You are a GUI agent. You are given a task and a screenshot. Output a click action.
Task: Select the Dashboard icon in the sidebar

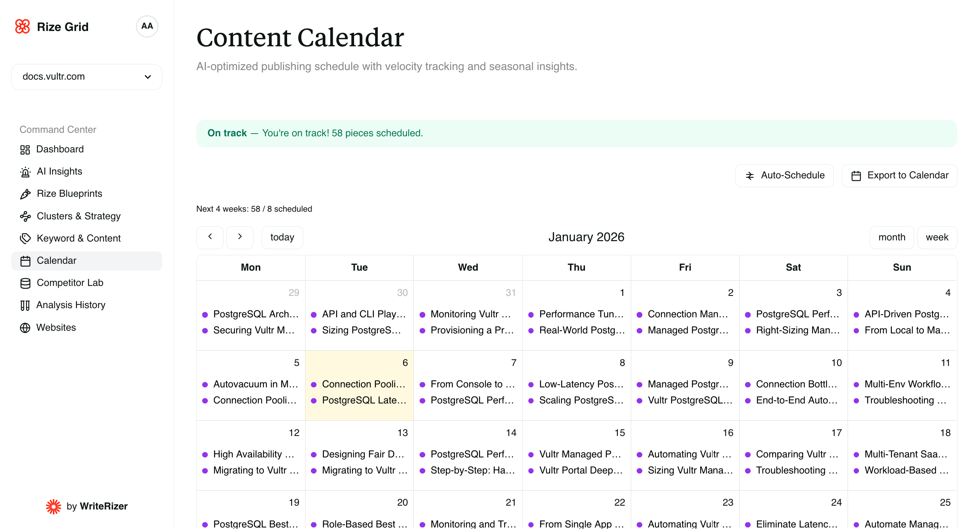(25, 149)
